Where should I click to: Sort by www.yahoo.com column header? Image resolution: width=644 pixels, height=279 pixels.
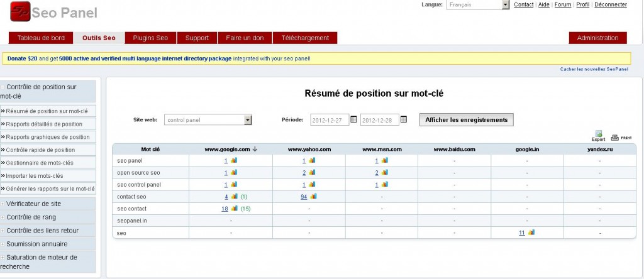point(309,150)
